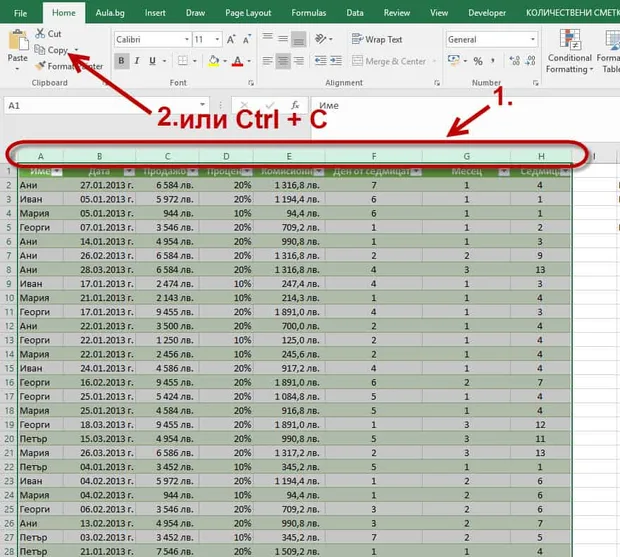This screenshot has width=620, height=557.
Task: Align text left
Action: 268,61
